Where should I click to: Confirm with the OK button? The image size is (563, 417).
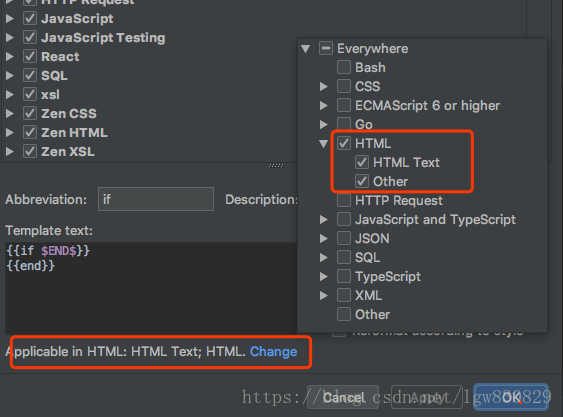(511, 397)
